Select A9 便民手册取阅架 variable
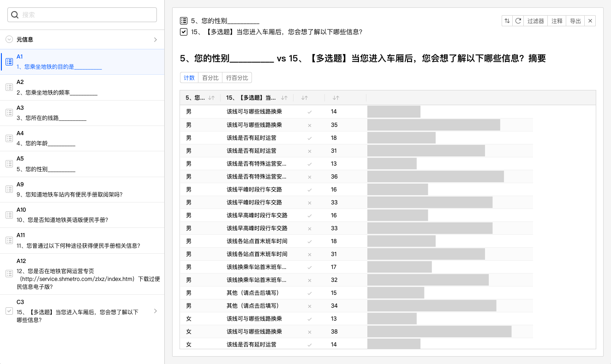611x364 pixels. (x=82, y=189)
